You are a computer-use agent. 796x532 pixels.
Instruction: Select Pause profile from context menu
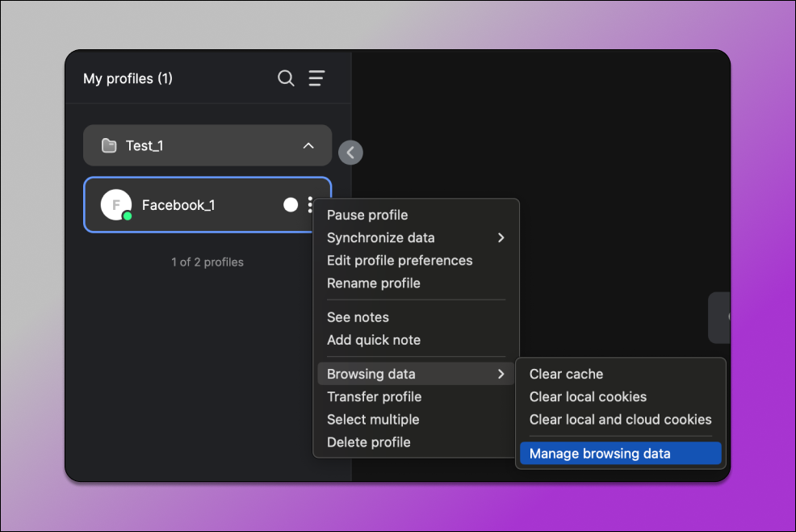(367, 216)
